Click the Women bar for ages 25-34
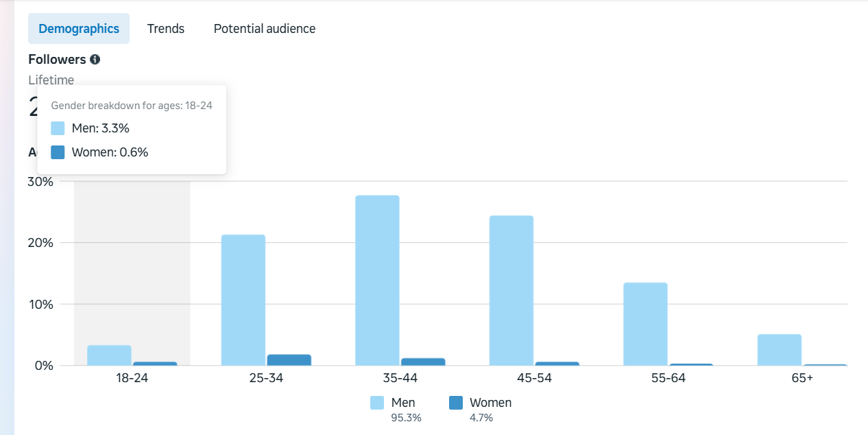The width and height of the screenshot is (868, 435). [x=289, y=360]
